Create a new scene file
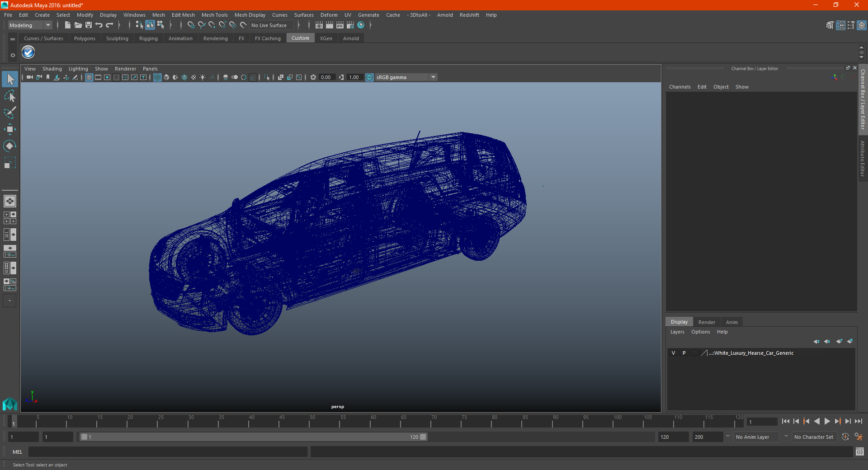 coord(67,25)
